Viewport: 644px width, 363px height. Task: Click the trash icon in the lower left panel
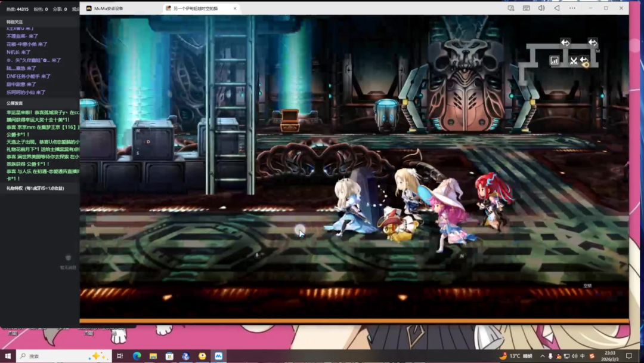68,258
